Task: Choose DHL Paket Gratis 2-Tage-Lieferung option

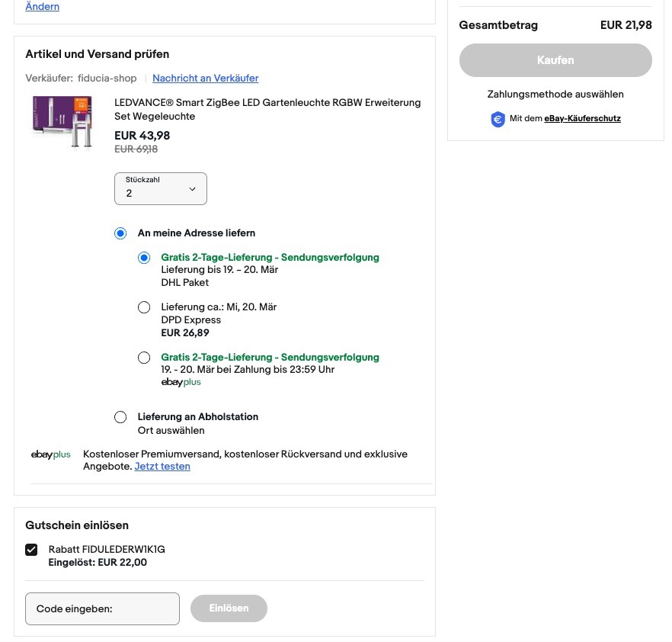Action: tap(144, 258)
